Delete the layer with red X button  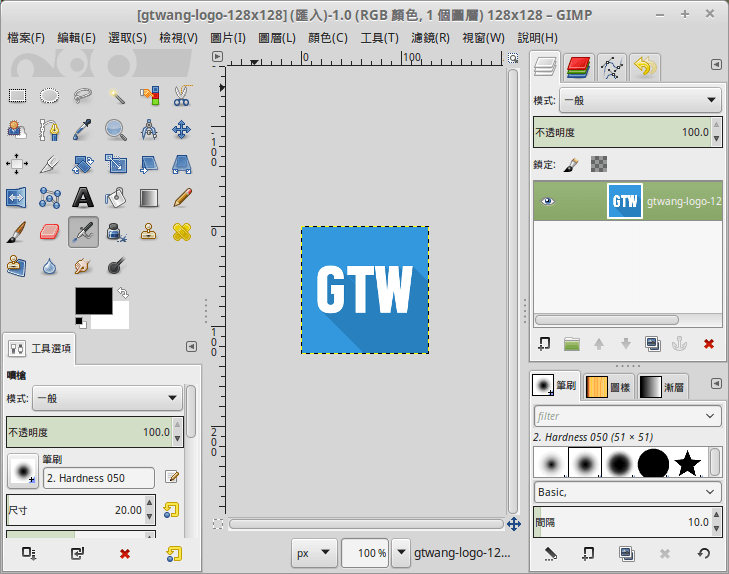[x=709, y=344]
